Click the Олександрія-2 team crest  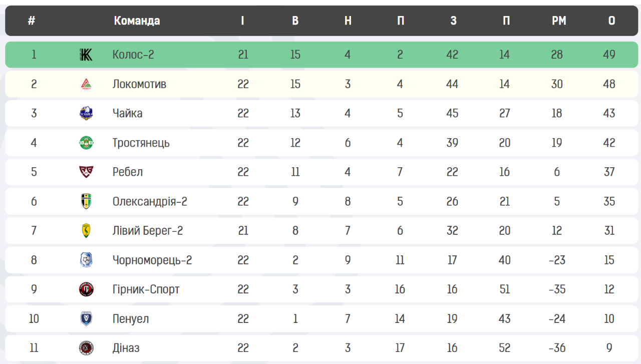(x=86, y=201)
